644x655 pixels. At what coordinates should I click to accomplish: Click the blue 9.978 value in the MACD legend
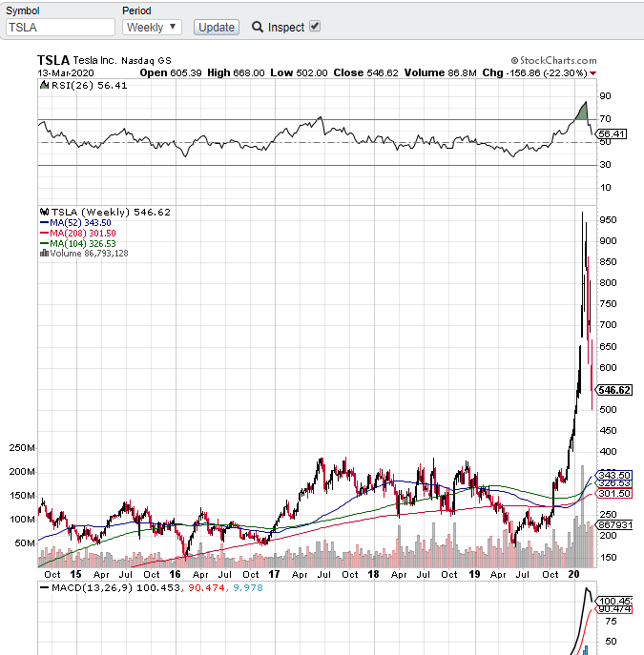247,587
